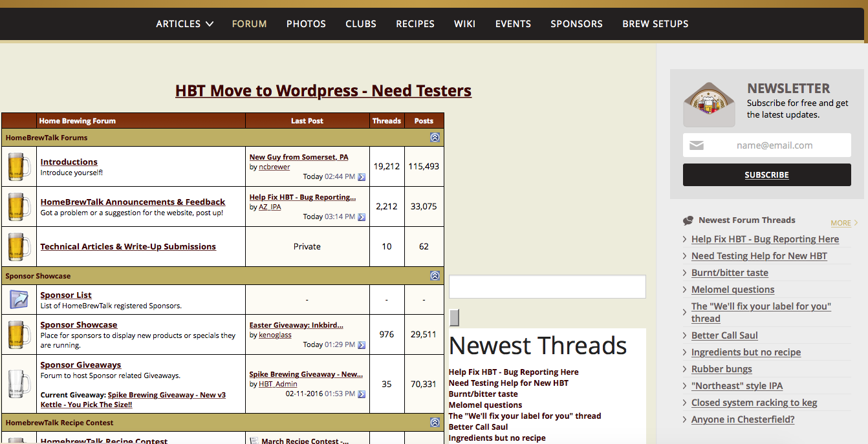Click the speech bubble icon by Newest Forum Threads
This screenshot has width=868, height=444.
coord(688,220)
